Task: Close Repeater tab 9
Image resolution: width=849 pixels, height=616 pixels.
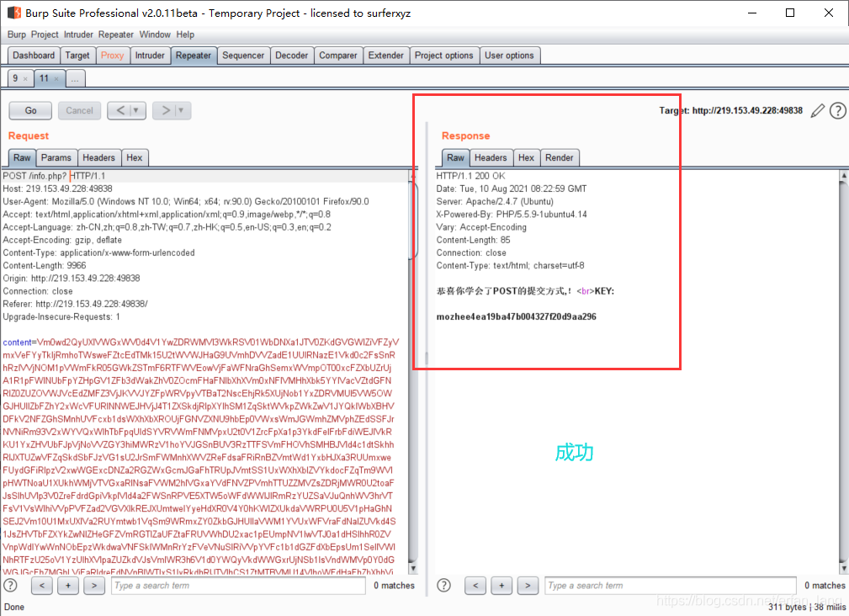Action: click(x=25, y=79)
